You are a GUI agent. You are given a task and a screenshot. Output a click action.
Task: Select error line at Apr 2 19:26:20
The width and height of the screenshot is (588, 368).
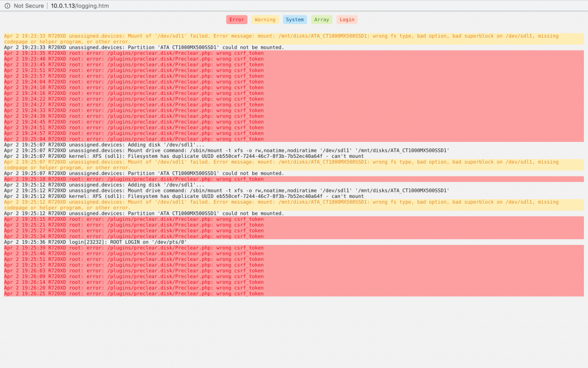294,288
